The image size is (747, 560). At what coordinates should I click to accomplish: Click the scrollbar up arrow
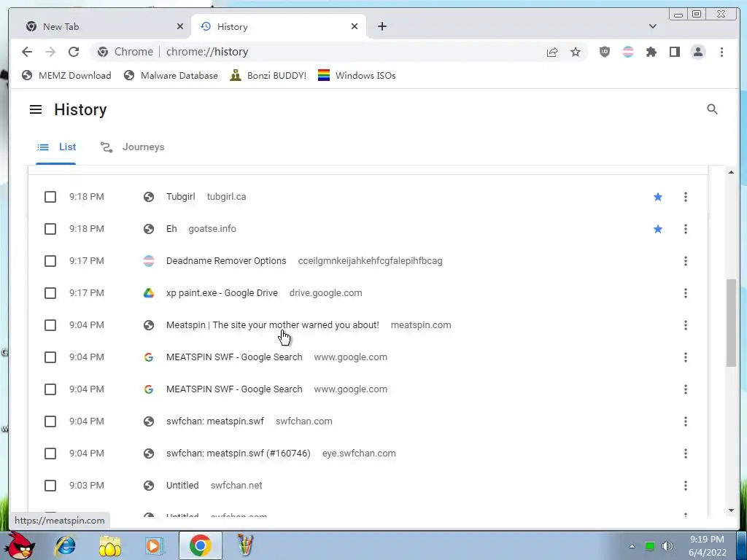tap(731, 172)
